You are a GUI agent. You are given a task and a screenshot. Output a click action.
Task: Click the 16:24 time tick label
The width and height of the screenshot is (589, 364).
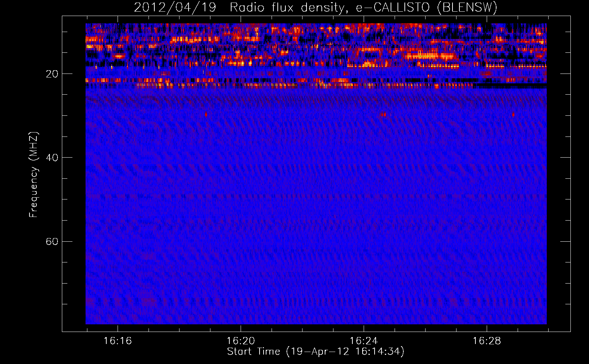(364, 341)
